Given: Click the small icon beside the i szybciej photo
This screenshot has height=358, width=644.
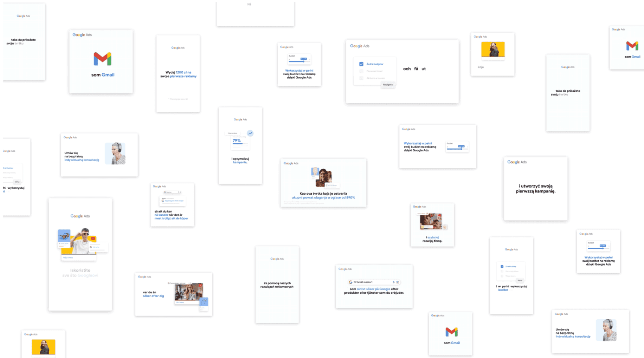Looking at the screenshot, I should click(445, 227).
